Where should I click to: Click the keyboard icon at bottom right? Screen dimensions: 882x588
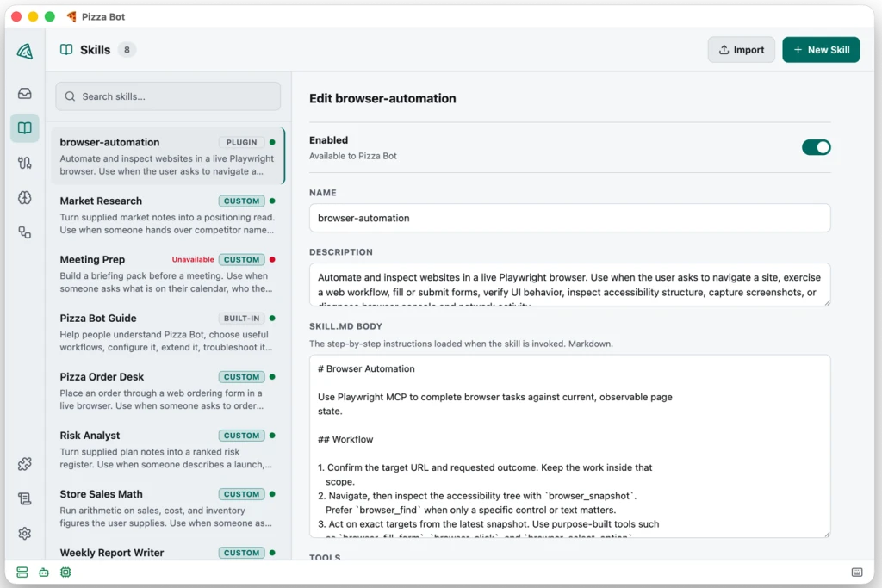[857, 573]
